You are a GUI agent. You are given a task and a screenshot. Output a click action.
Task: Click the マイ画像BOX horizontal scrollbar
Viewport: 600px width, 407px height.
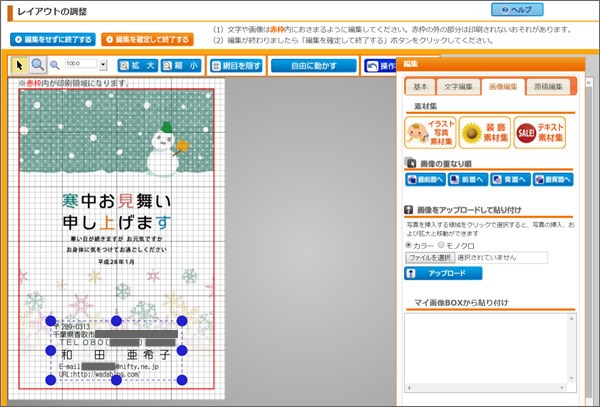point(486,388)
